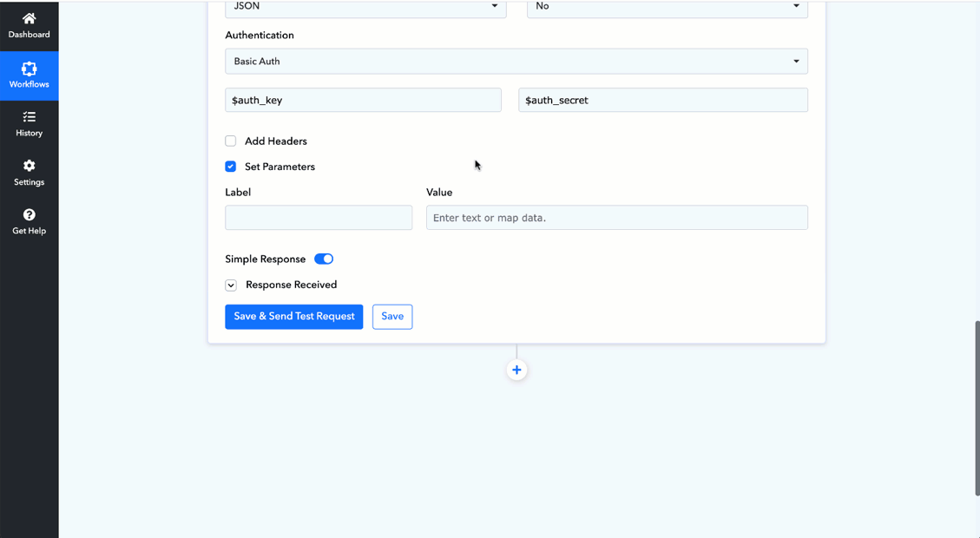Image resolution: width=980 pixels, height=538 pixels.
Task: Open the Settings gear icon
Action: 29,166
